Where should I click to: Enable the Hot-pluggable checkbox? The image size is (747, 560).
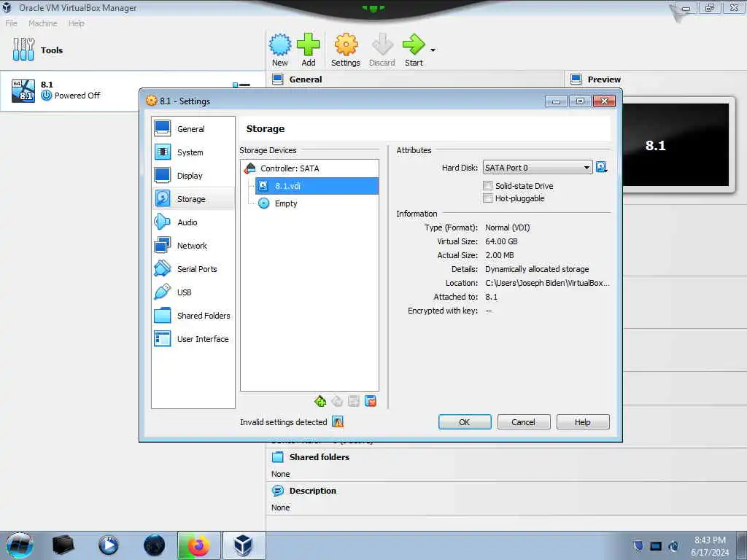[487, 198]
